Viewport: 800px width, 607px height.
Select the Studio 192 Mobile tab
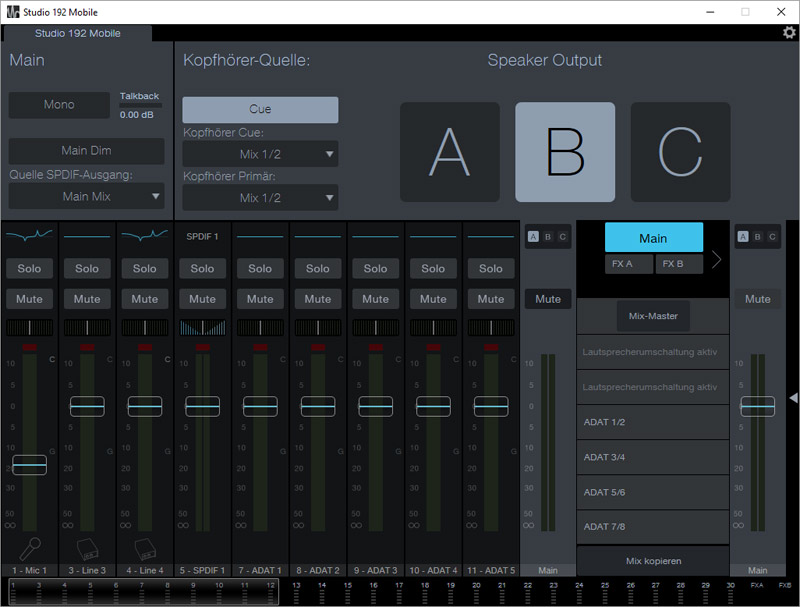(77, 33)
